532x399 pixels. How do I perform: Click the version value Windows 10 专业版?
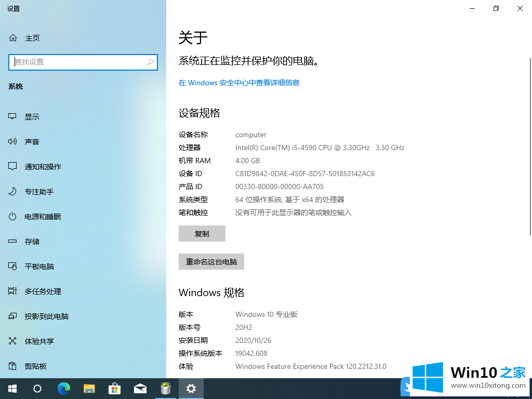267,314
